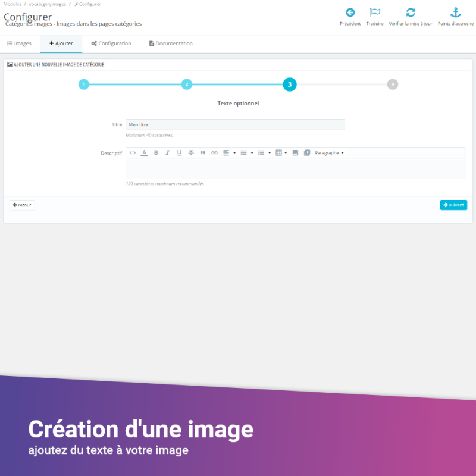Insert a hyperlink with link icon
476x476 pixels.
[215, 153]
